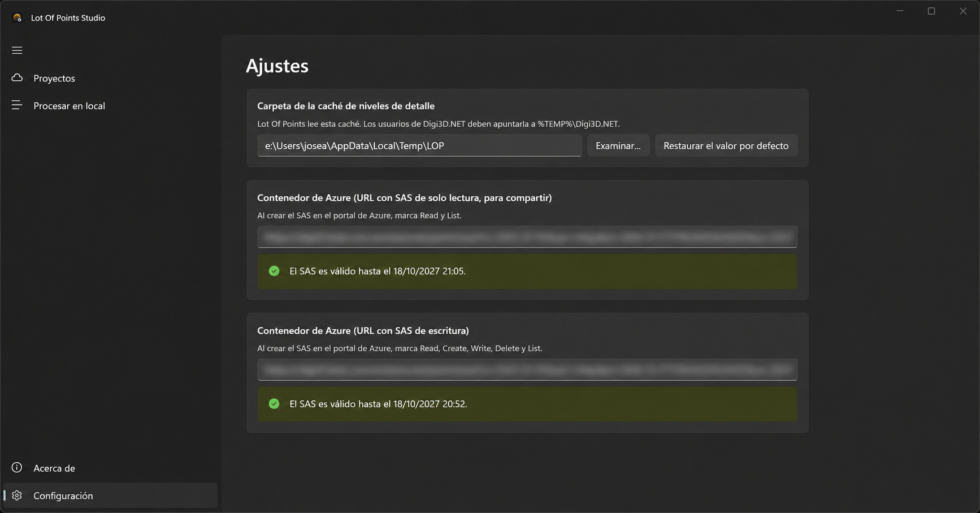Open the Acerca de page
Screen dimensions: 980x513
click(110, 468)
